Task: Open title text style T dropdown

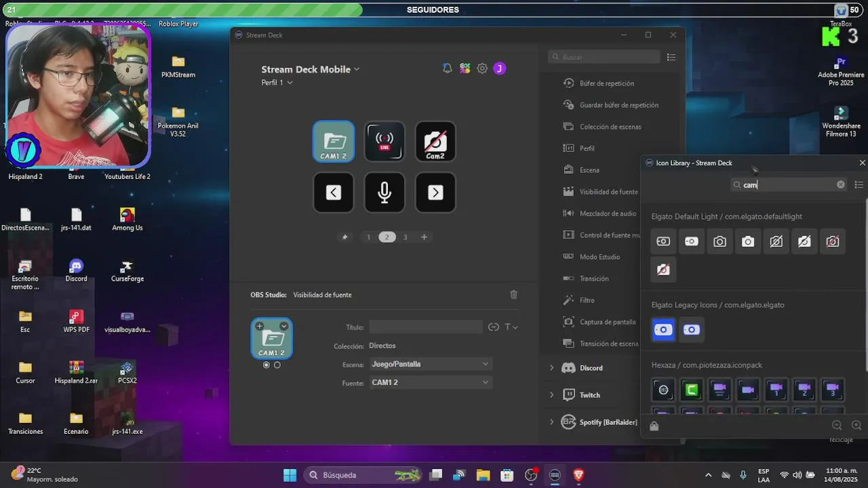Action: (510, 327)
